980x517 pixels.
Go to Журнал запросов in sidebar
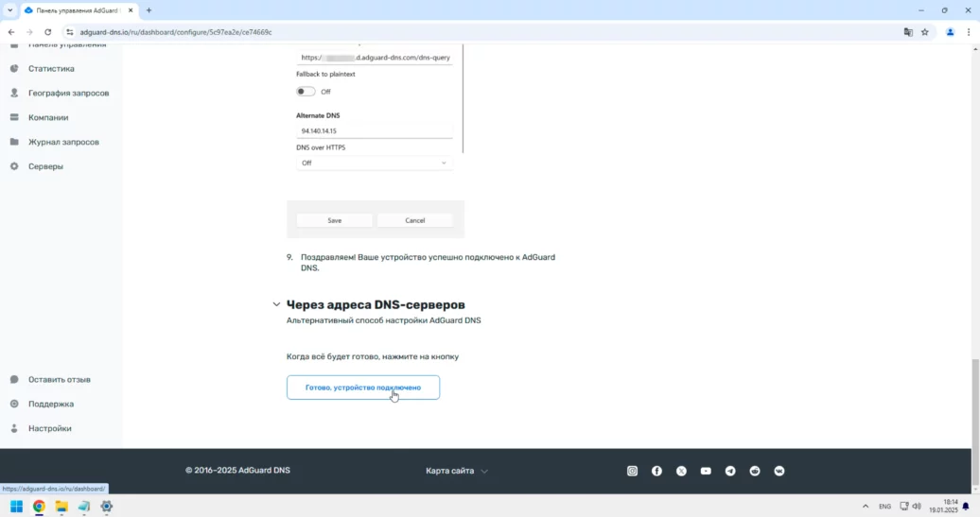pos(63,142)
